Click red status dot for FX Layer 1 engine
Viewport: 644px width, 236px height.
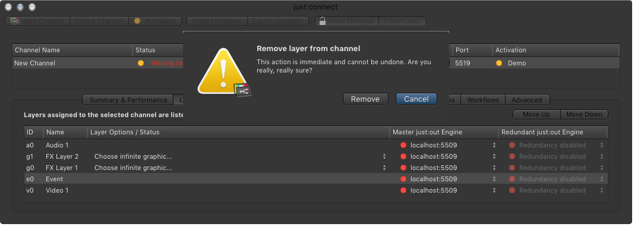point(403,168)
